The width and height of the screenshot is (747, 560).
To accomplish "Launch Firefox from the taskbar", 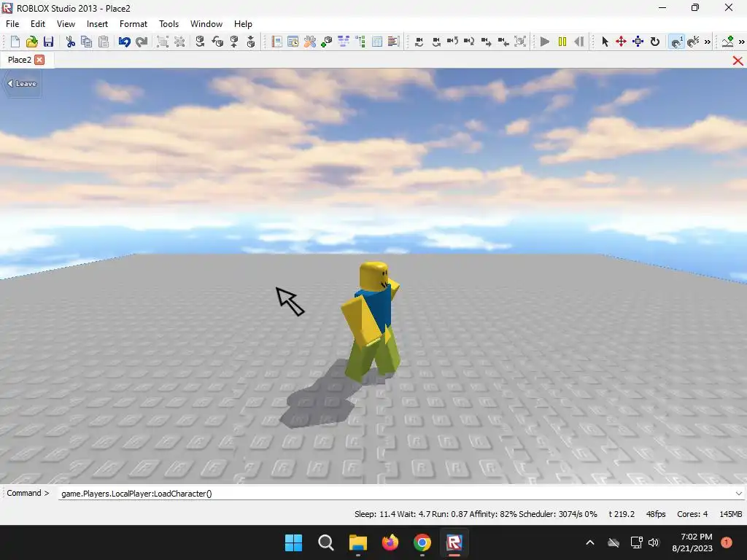I will point(390,542).
